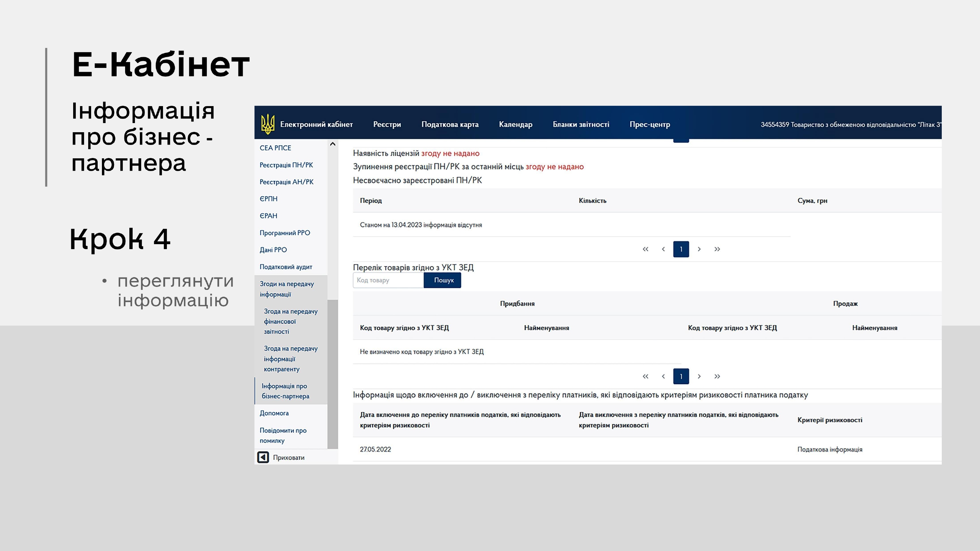Open the Податкова карта menu item
The width and height of the screenshot is (980, 551).
click(x=450, y=124)
